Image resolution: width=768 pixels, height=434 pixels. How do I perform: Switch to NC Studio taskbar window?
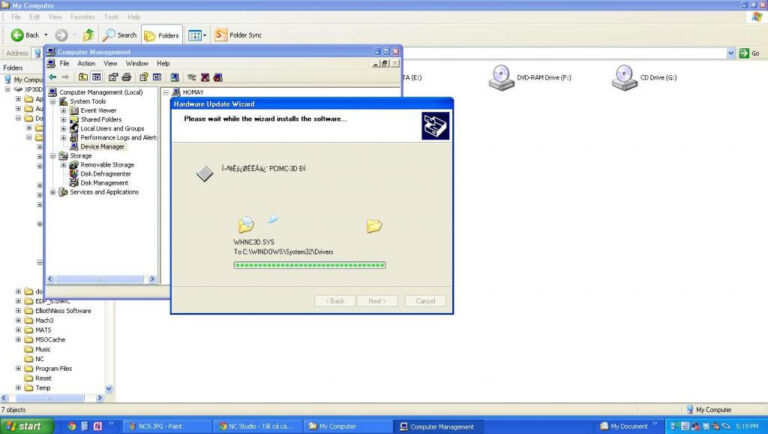pos(256,427)
